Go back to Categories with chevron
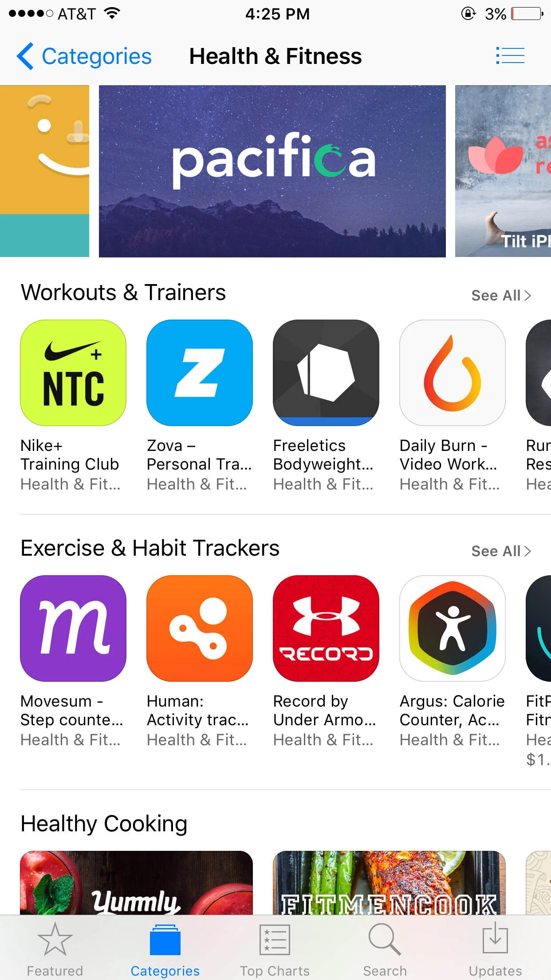Image resolution: width=551 pixels, height=980 pixels. point(84,56)
